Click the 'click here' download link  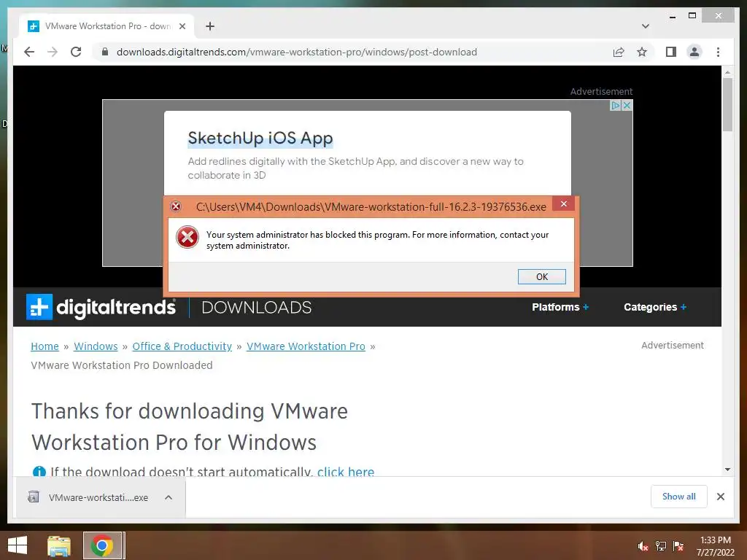pos(346,472)
